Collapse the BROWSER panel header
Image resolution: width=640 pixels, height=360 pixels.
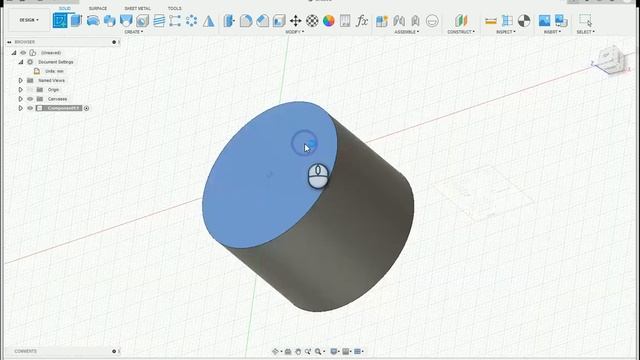tap(9, 42)
